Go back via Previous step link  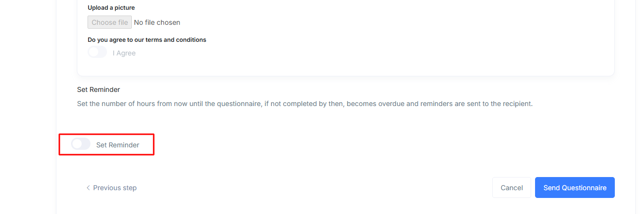coord(111,188)
